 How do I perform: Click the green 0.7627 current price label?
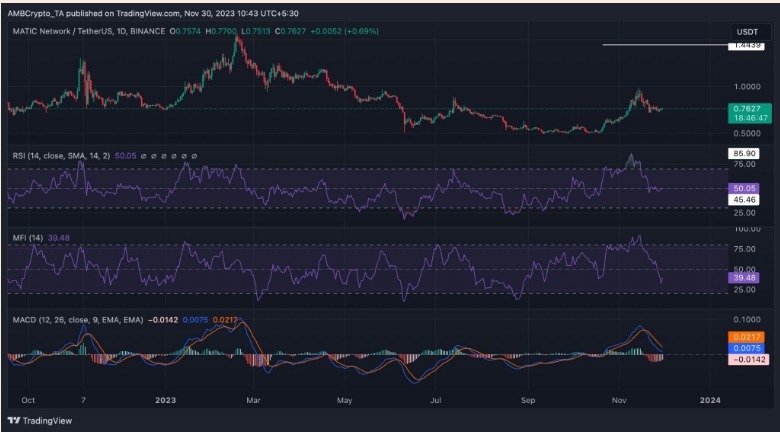tap(746, 108)
